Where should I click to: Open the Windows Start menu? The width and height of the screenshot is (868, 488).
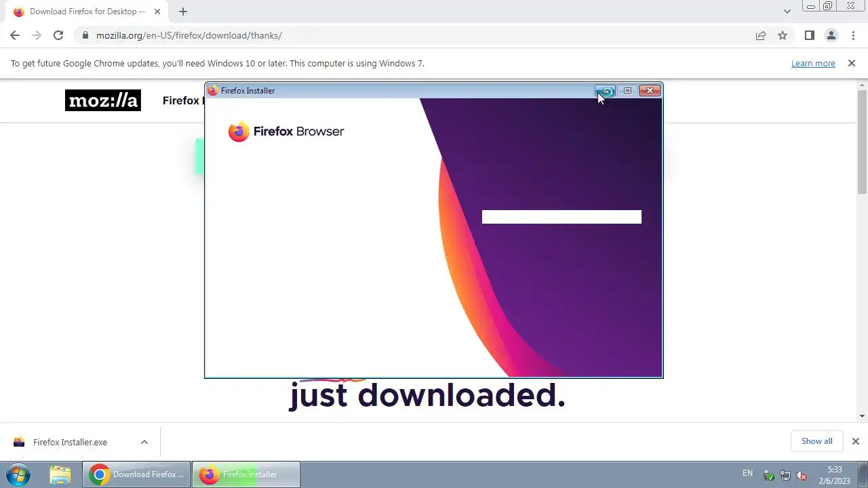point(18,474)
